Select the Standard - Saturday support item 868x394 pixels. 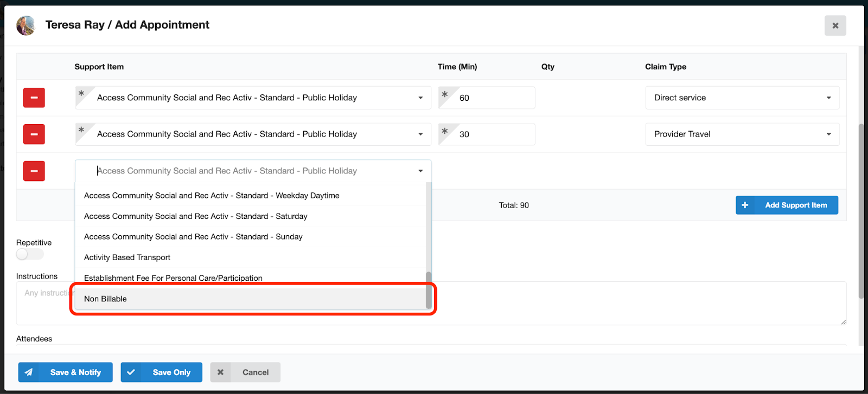point(196,216)
